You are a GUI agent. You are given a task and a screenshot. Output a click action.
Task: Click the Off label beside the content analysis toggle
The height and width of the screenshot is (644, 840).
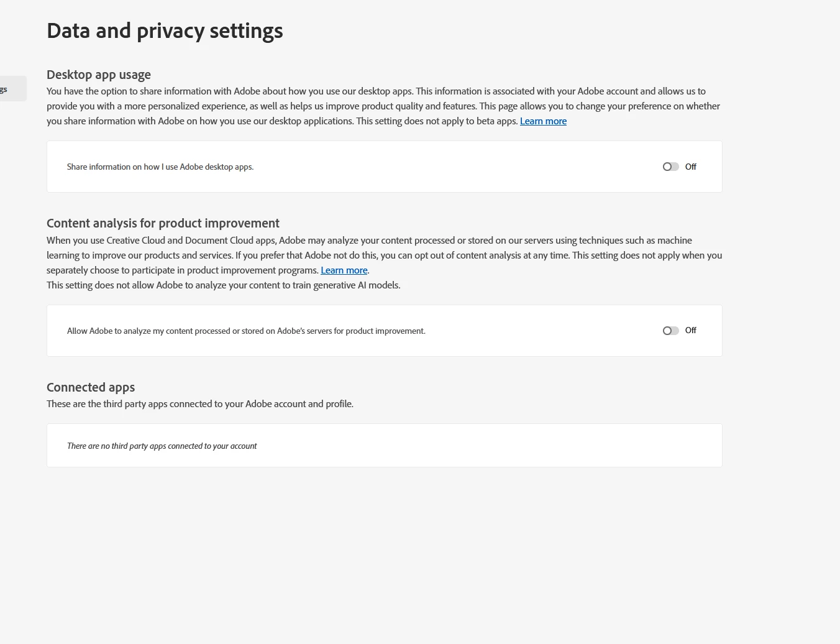tap(690, 331)
